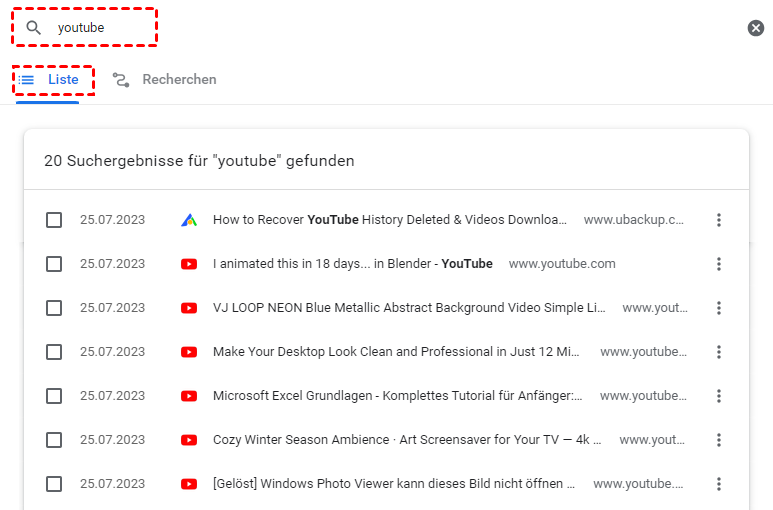Screen dimensions: 773x510
Task: Click the journeys icon beside Recherchen
Action: coord(121,79)
